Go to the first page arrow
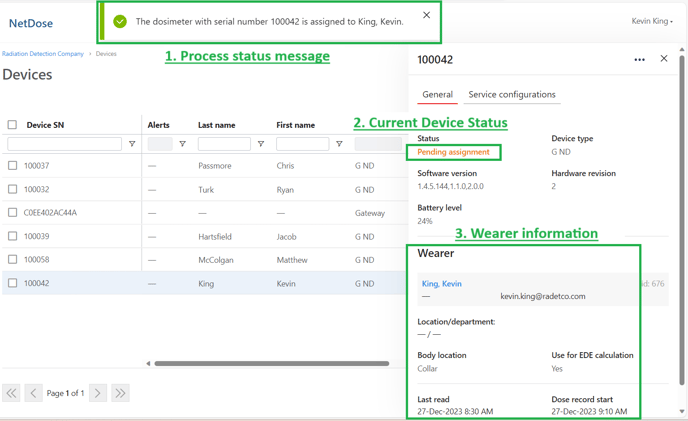Image resolution: width=688 pixels, height=421 pixels. [x=11, y=393]
